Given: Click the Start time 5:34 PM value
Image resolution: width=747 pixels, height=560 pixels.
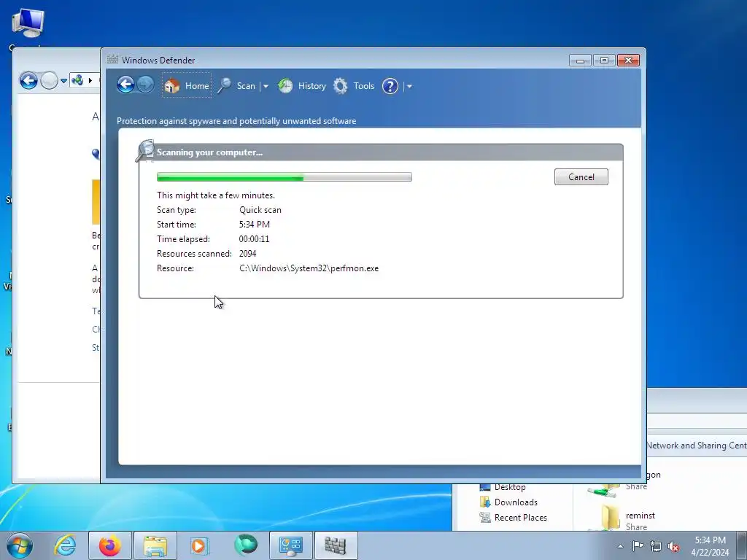Looking at the screenshot, I should (x=255, y=225).
